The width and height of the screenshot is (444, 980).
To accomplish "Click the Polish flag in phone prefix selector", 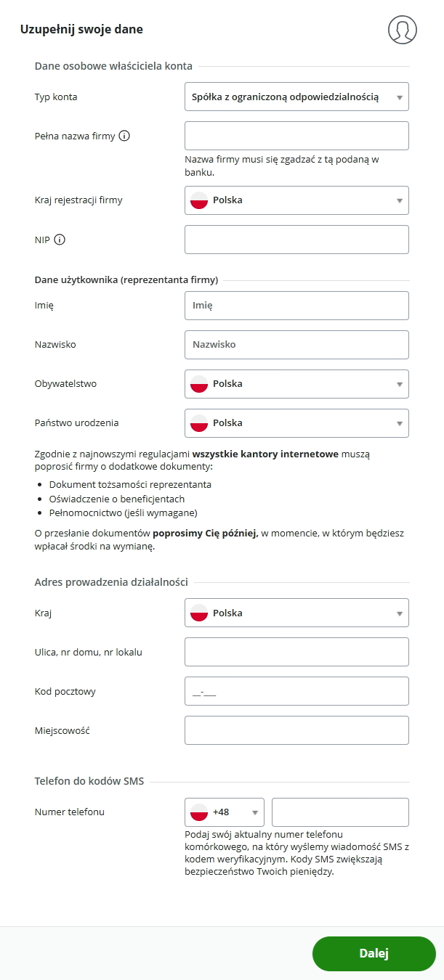I will 199,812.
